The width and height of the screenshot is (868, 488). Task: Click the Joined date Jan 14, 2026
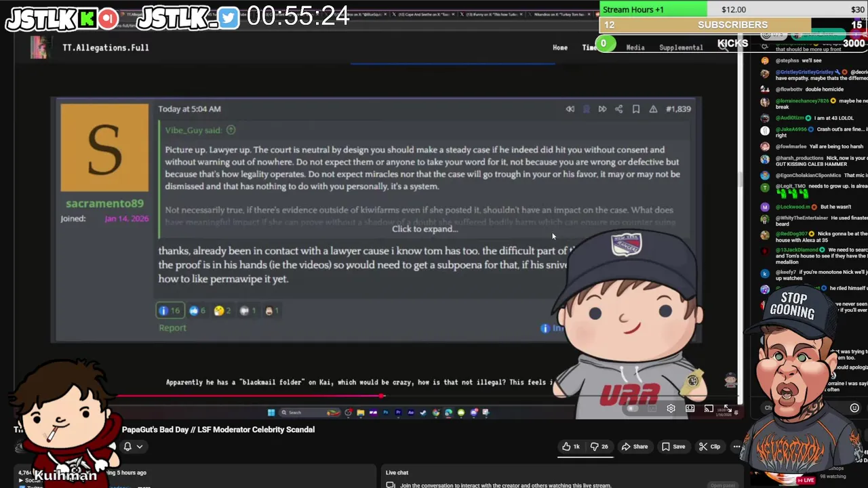[126, 219]
